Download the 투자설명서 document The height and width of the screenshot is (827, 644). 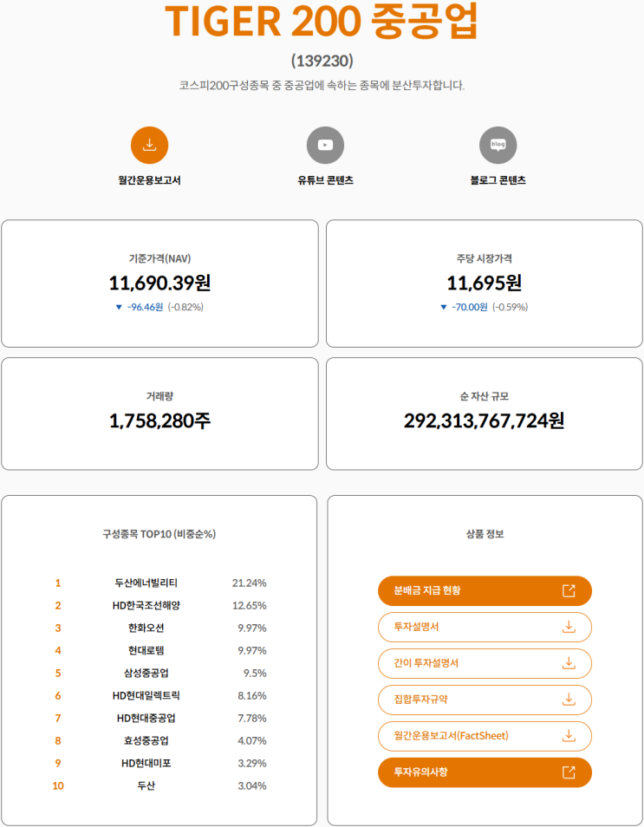485,627
